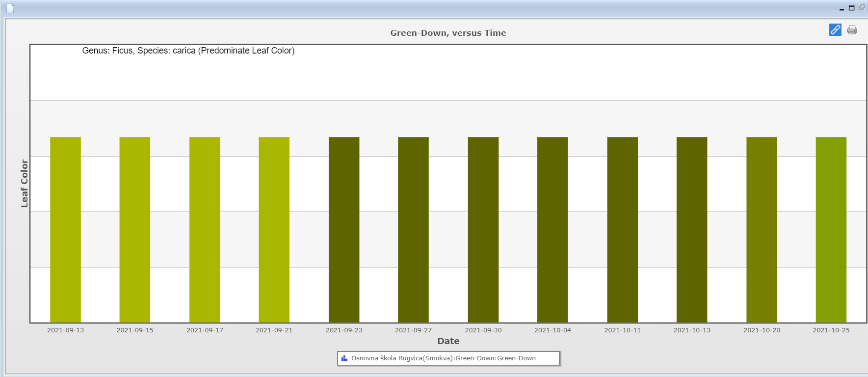Click the 2021-09-17 date label
This screenshot has height=377, width=868.
pyautogui.click(x=205, y=330)
